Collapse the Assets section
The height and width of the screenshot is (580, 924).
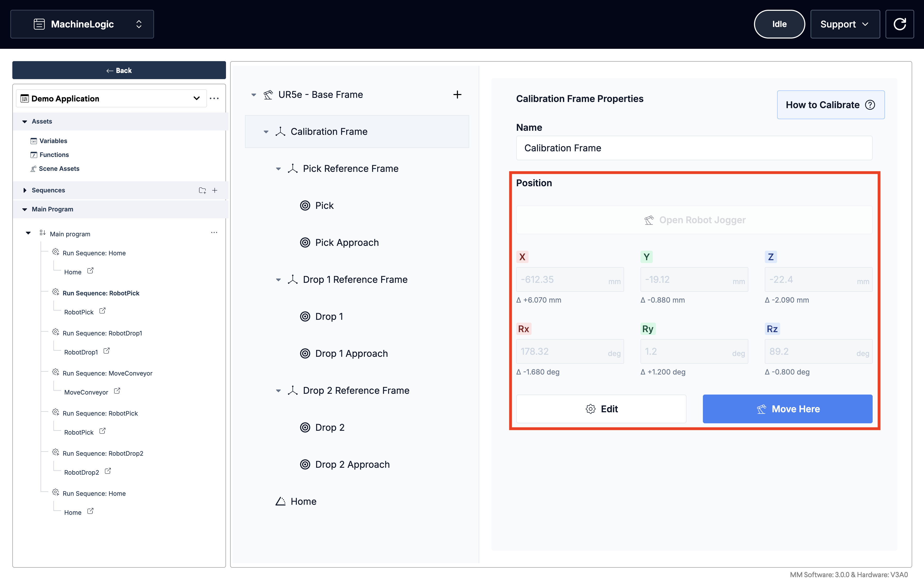(x=25, y=121)
